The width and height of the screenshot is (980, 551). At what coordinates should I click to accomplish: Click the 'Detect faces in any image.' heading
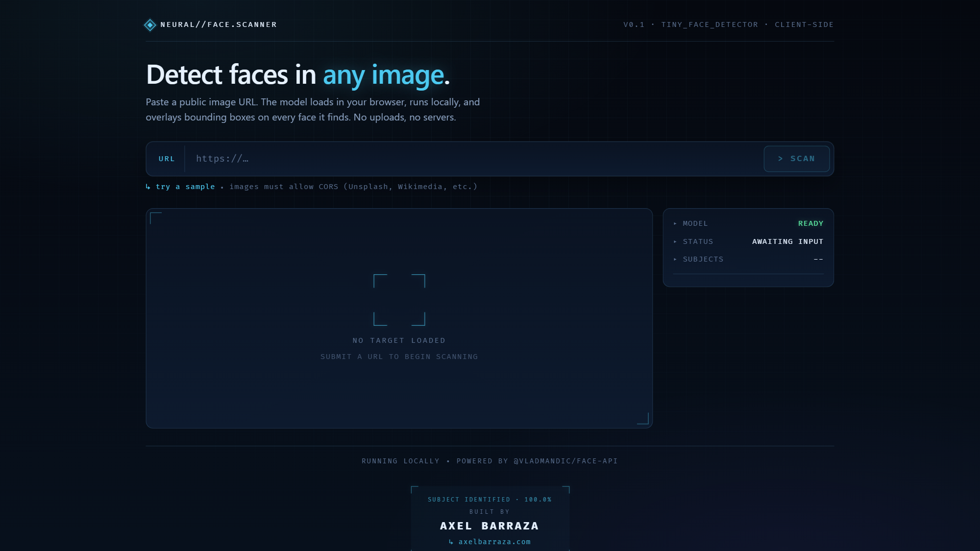click(x=298, y=75)
